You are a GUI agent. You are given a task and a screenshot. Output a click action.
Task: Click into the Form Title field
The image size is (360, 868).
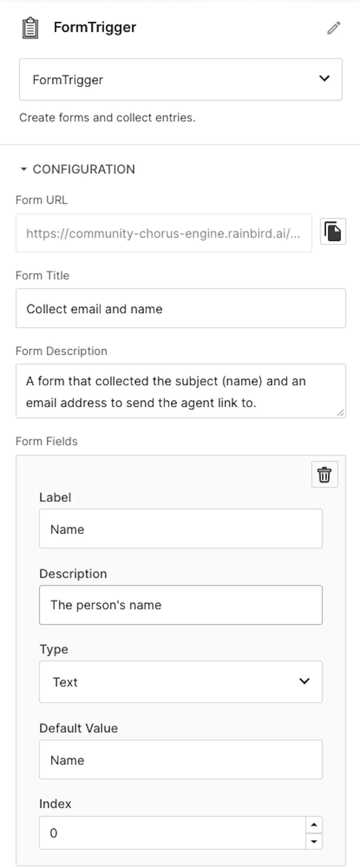coord(181,308)
